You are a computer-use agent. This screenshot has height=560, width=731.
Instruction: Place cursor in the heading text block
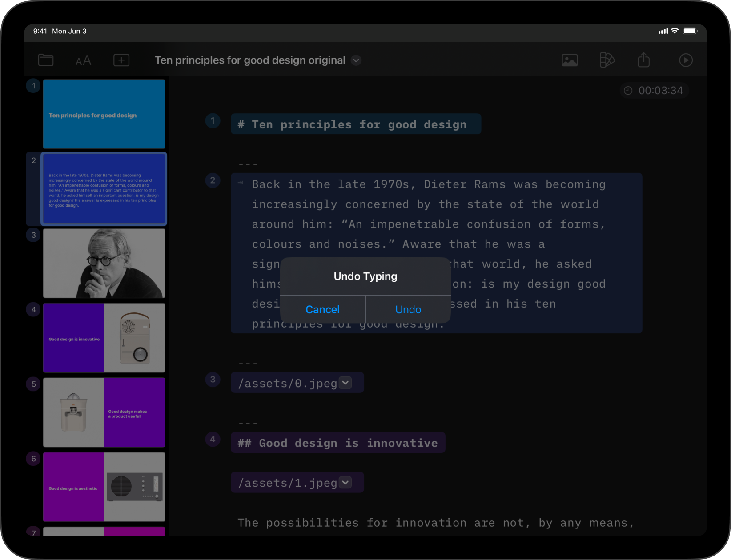pyautogui.click(x=356, y=124)
